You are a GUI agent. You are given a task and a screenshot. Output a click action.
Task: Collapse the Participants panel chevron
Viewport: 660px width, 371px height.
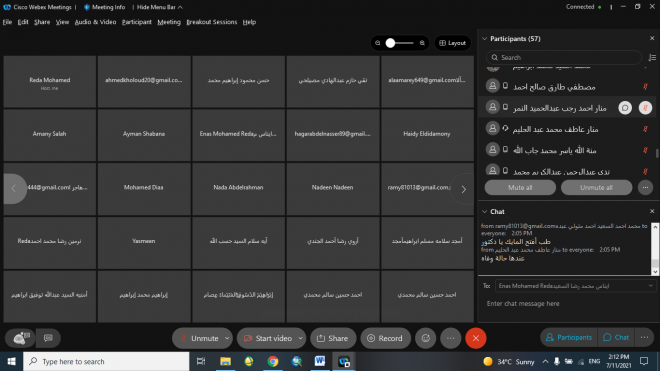(x=484, y=39)
